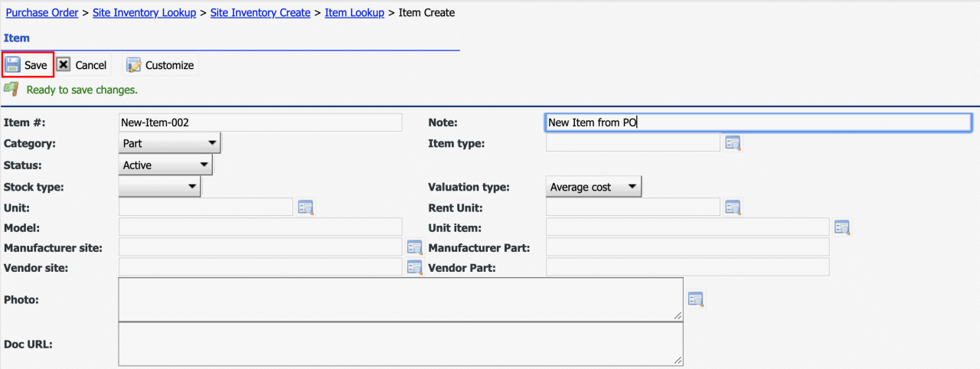Open the Site Inventory Create breadcrumb
This screenshot has height=369, width=980.
click(x=260, y=13)
